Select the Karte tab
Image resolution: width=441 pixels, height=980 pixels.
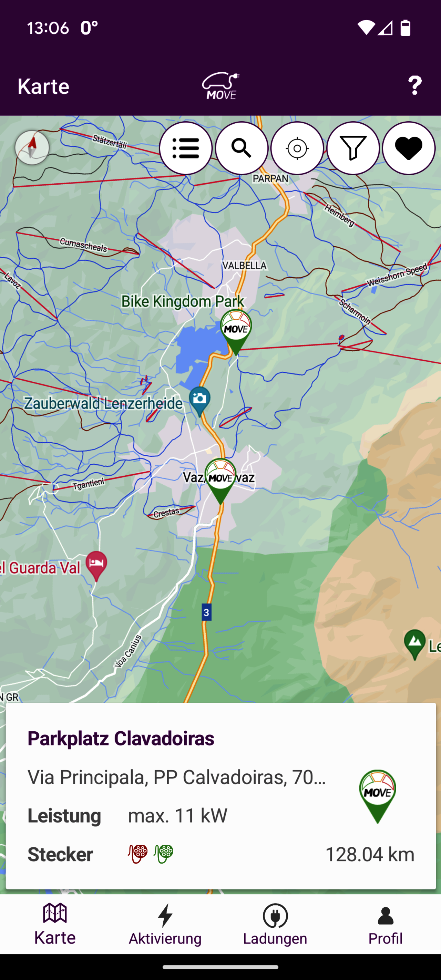click(55, 925)
